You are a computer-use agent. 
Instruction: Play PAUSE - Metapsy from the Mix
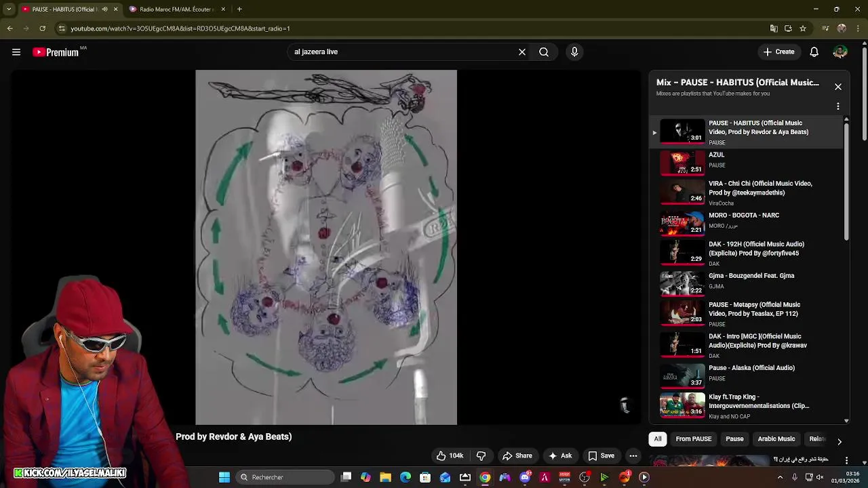[746, 313]
